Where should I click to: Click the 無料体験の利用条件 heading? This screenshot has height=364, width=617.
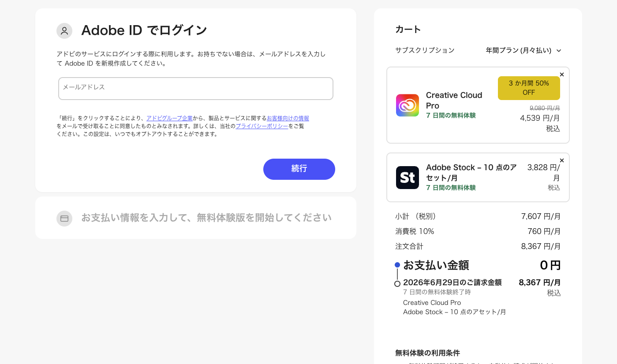(428, 353)
